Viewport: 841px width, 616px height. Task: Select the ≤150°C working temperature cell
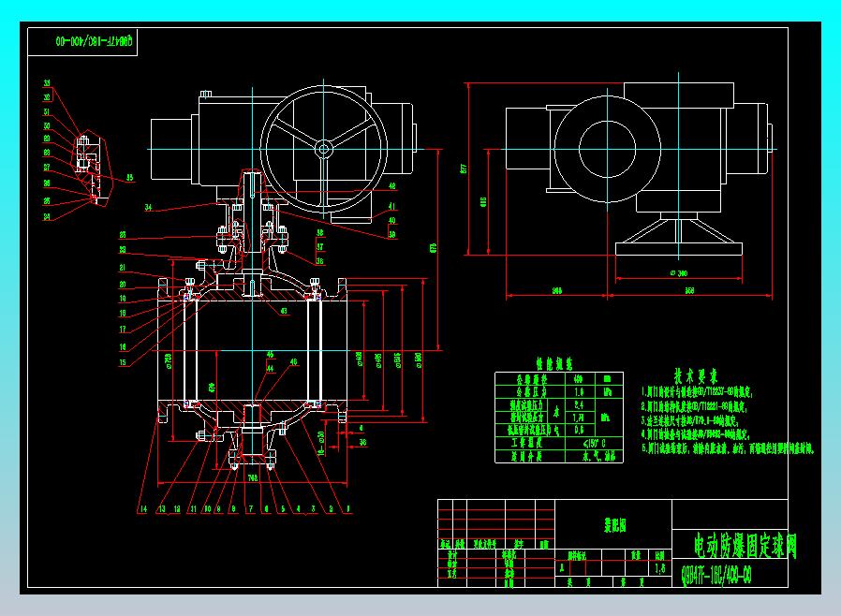(x=595, y=444)
